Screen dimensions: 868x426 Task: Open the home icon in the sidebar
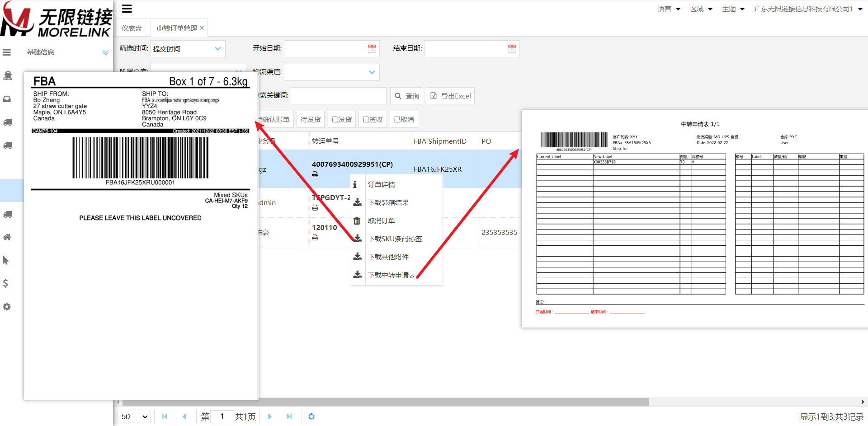[7, 237]
